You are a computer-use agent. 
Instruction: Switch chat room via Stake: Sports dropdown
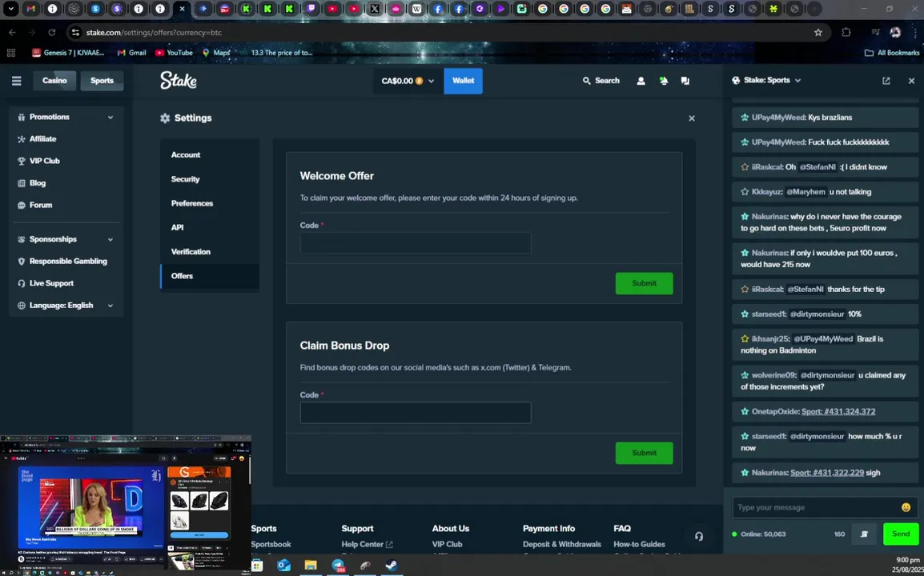766,80
